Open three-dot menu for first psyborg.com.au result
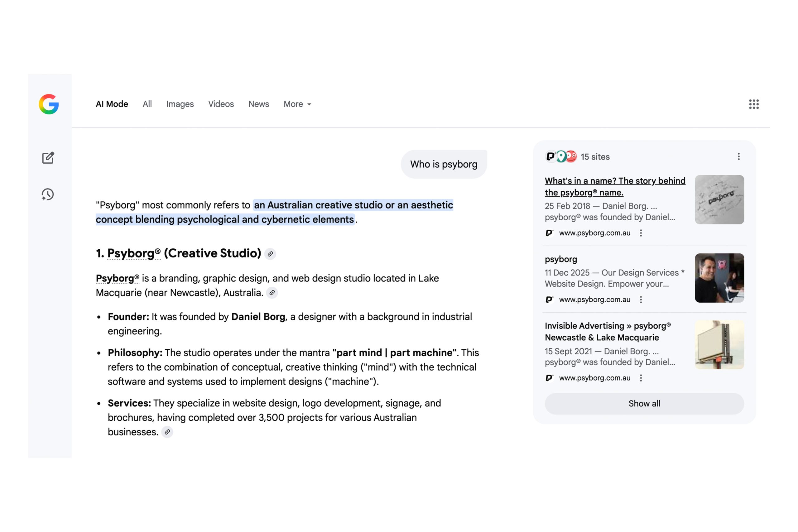The width and height of the screenshot is (798, 532). 641,233
